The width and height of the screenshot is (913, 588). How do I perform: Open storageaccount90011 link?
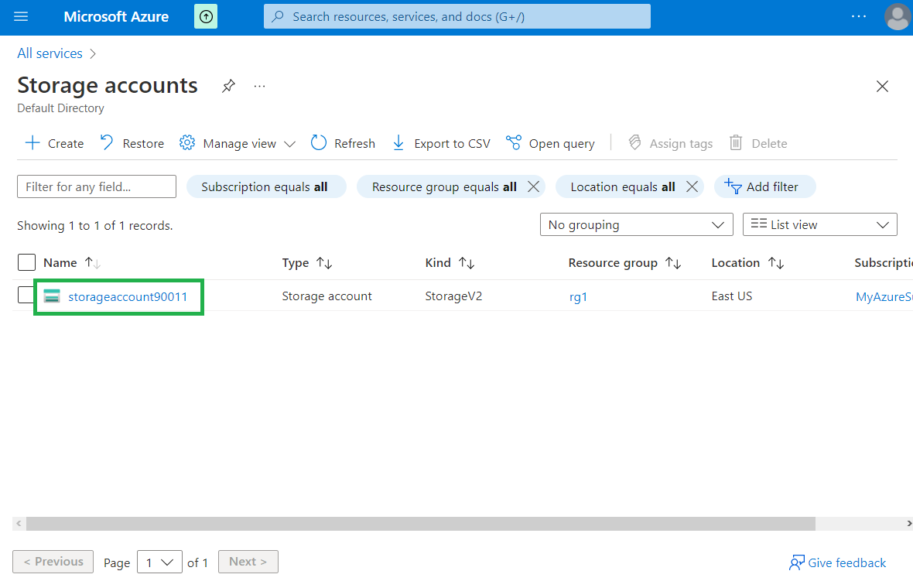(128, 297)
